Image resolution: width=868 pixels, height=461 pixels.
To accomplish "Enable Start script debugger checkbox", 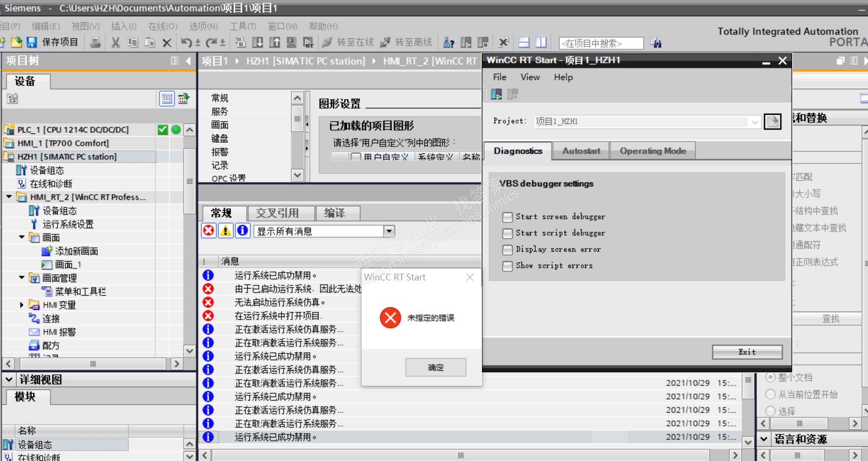I will [x=507, y=234].
